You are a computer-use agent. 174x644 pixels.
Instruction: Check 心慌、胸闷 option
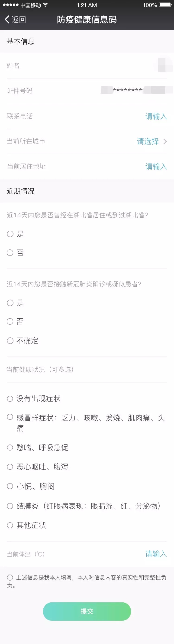click(x=10, y=486)
